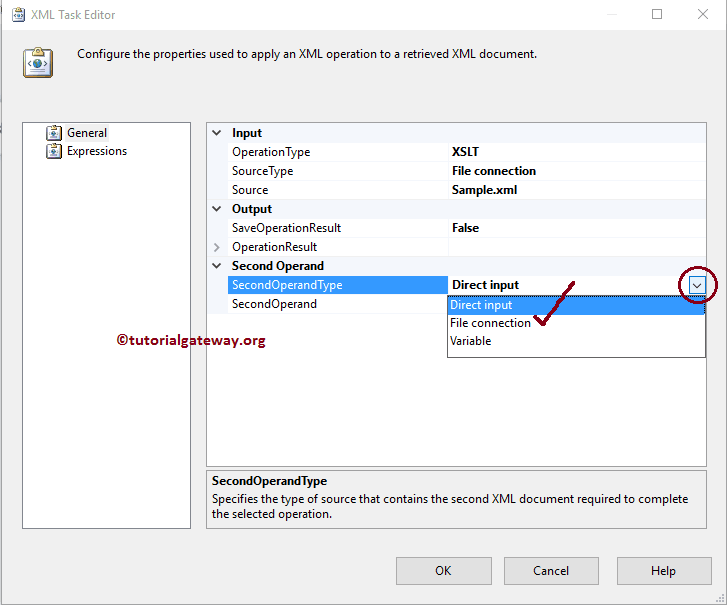The height and width of the screenshot is (605, 727).
Task: Choose Direct input from the dropdown list
Action: pos(576,305)
